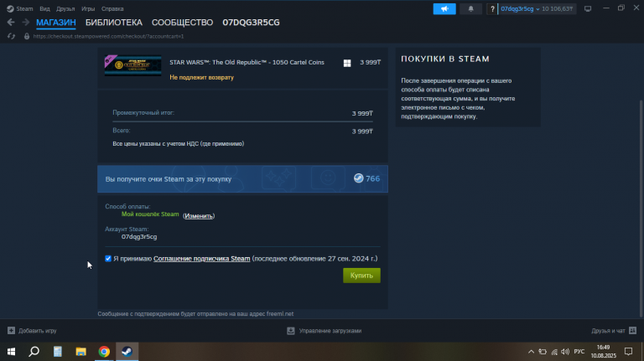Click the ПОКУПКИ В STEAM heading

click(445, 59)
